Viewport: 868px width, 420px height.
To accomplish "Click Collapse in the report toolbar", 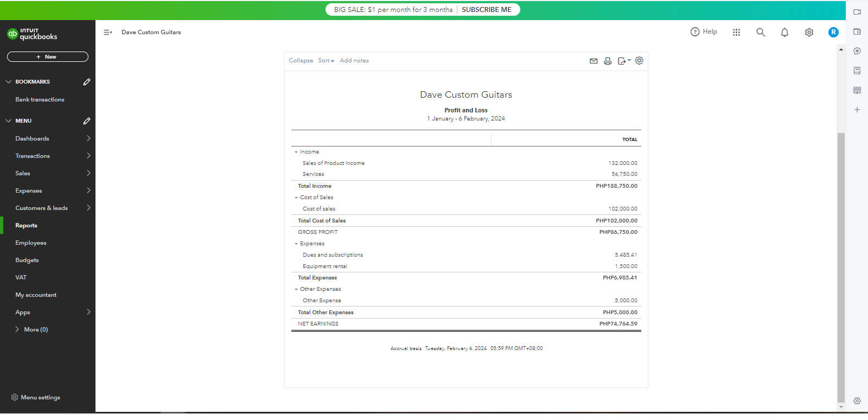I will pyautogui.click(x=301, y=61).
